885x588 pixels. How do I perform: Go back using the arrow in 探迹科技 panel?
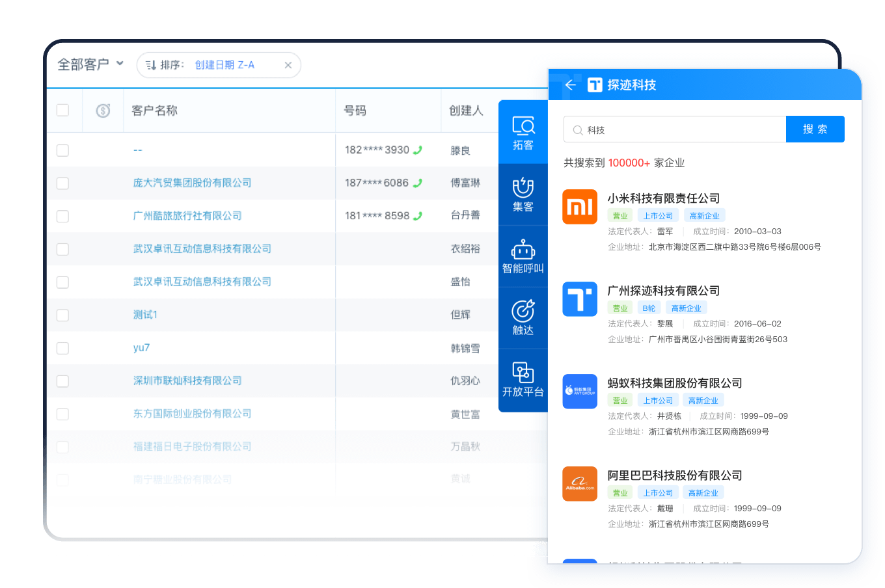tap(571, 85)
